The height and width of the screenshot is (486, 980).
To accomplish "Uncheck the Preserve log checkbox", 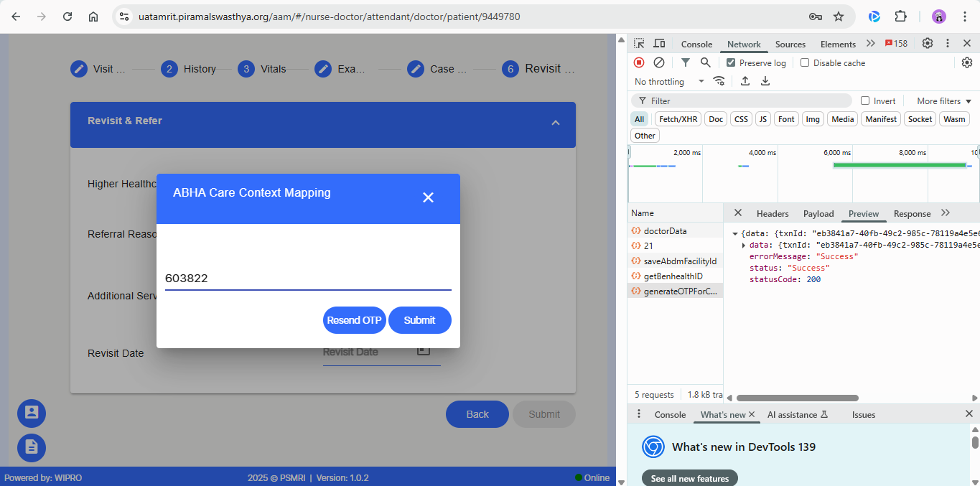I will coord(731,63).
